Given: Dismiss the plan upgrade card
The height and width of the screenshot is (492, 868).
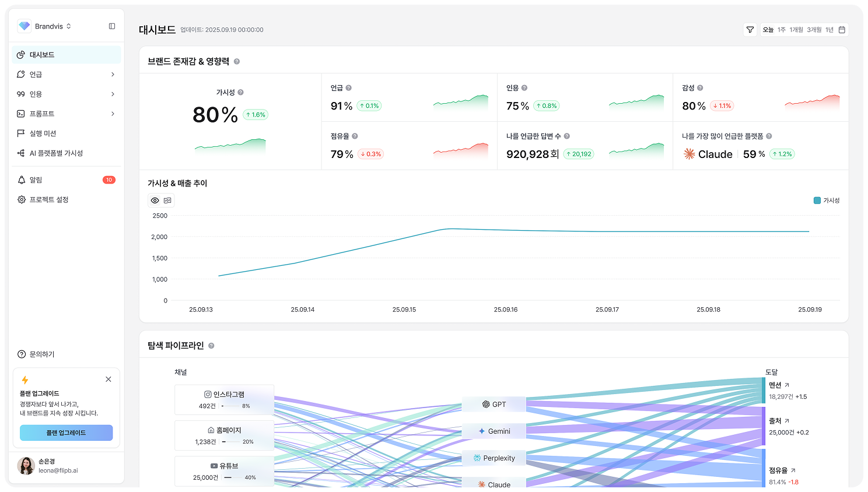Looking at the screenshot, I should tap(108, 379).
